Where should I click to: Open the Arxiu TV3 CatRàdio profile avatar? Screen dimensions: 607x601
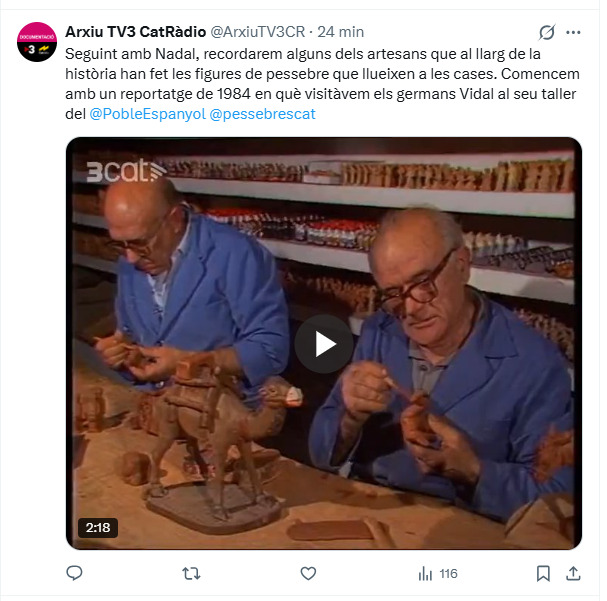pos(37,42)
